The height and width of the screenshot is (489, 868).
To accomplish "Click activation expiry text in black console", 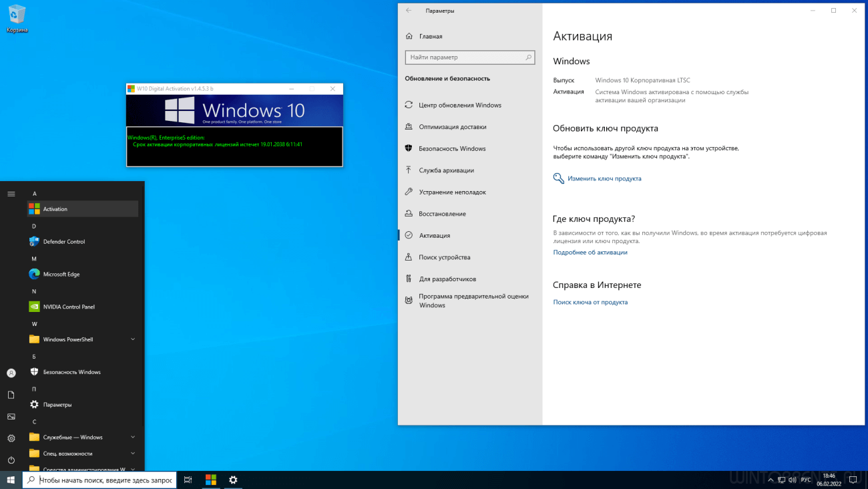I will [218, 144].
